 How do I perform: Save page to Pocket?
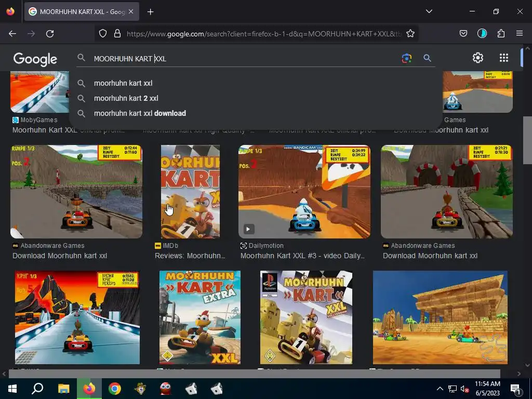(x=463, y=34)
